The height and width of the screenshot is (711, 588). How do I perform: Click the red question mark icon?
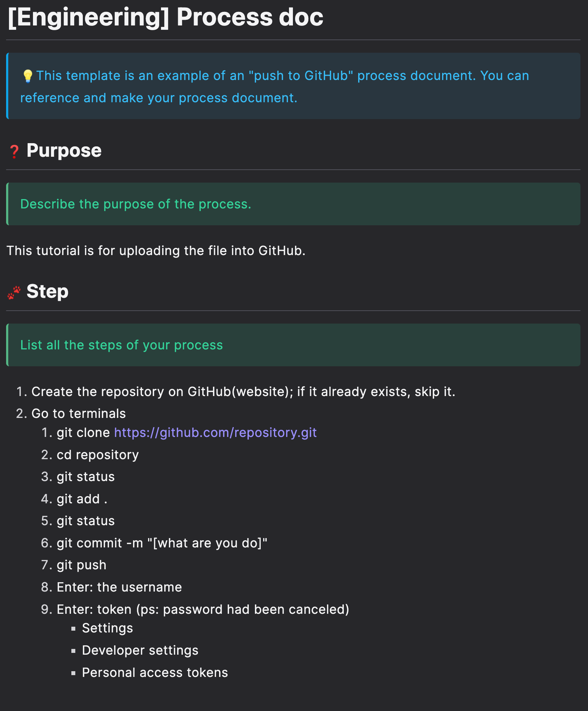coord(14,151)
